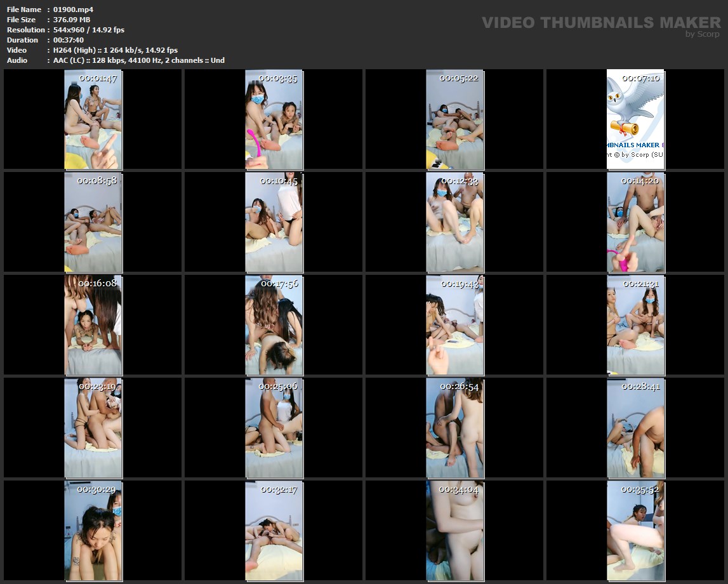This screenshot has height=584, width=728.
Task: Open the thumbnail stamped 00:16:08
Action: (93, 325)
